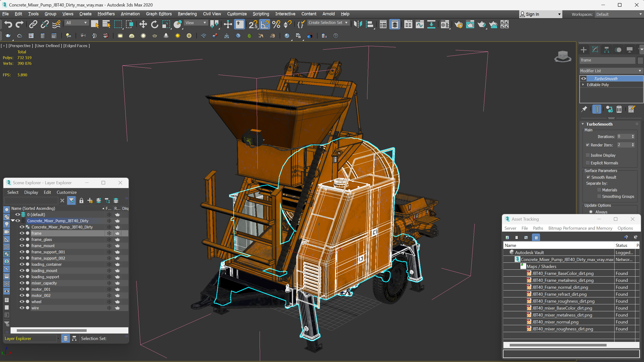Select the mixer_capacity object in explorer
This screenshot has height=362, width=644.
coord(44,283)
